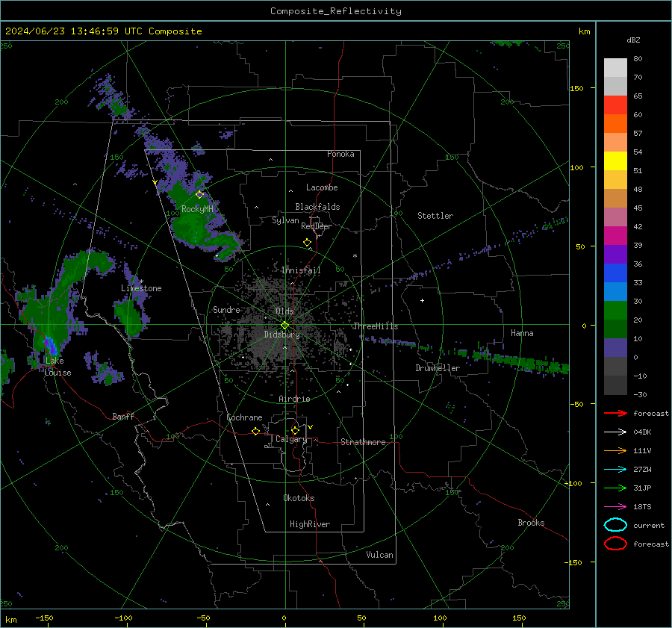Screen dimensions: 672x628
Task: Click the yellow diamond marker south of RedDeer
Action: click(x=308, y=243)
